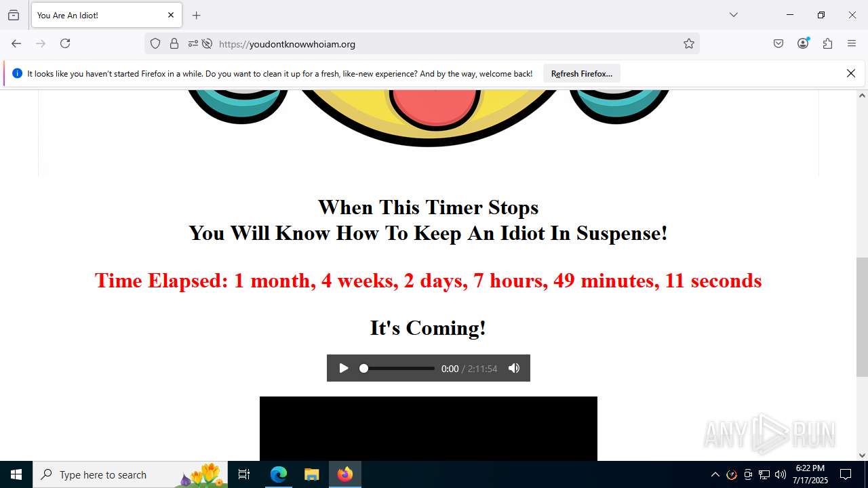Click the Type here to search box
The width and height of the screenshot is (868, 488).
[130, 474]
